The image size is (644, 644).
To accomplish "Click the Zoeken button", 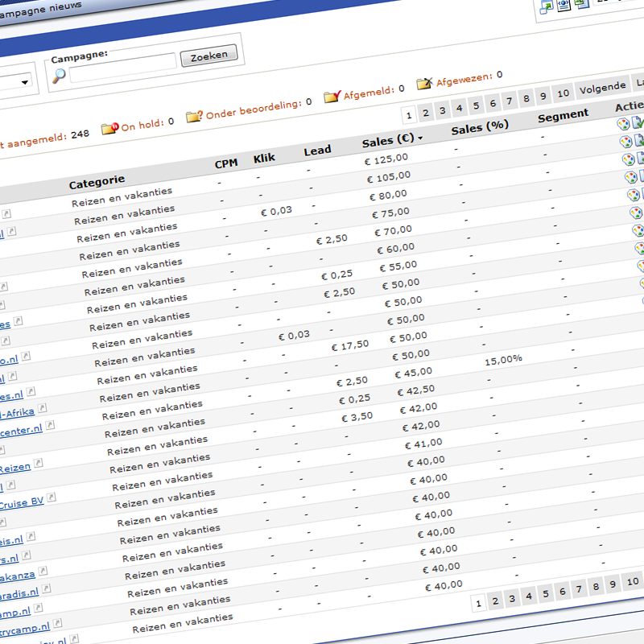I will coord(209,56).
